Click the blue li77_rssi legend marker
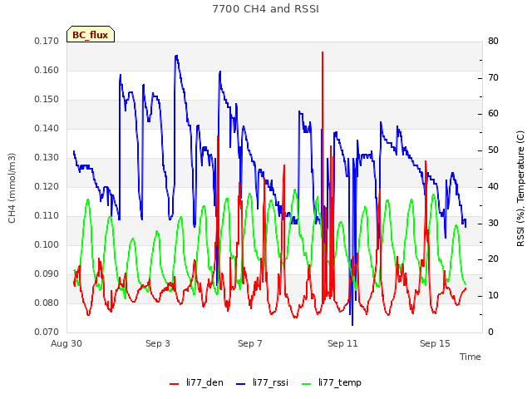This screenshot has width=532, height=399. tap(240, 384)
